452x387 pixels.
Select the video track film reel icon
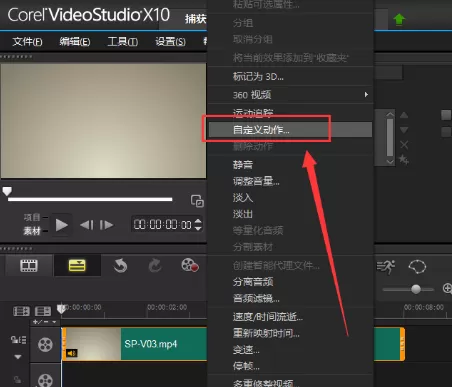tap(45, 344)
